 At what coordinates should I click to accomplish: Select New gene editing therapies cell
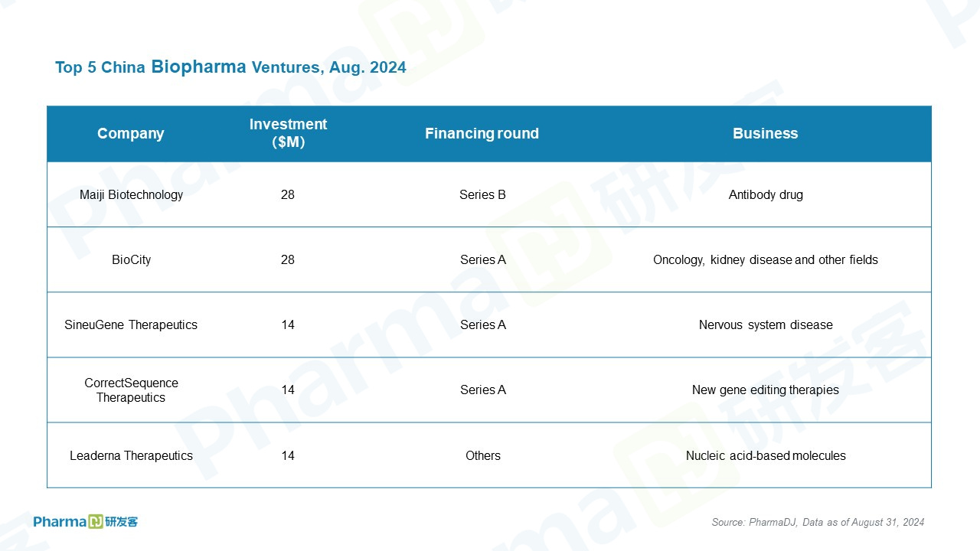(x=766, y=390)
